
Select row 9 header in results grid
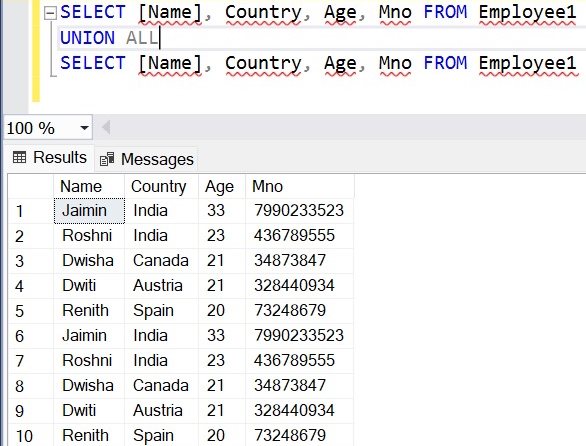31,411
